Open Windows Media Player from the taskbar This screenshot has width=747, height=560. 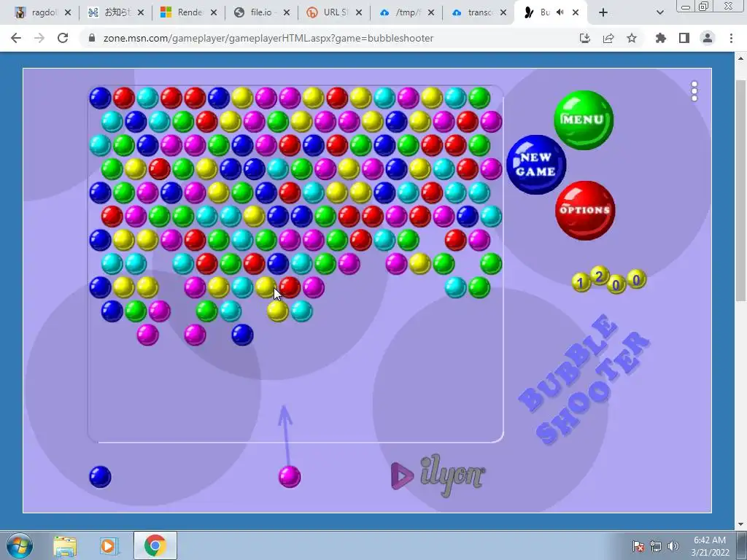point(109,545)
